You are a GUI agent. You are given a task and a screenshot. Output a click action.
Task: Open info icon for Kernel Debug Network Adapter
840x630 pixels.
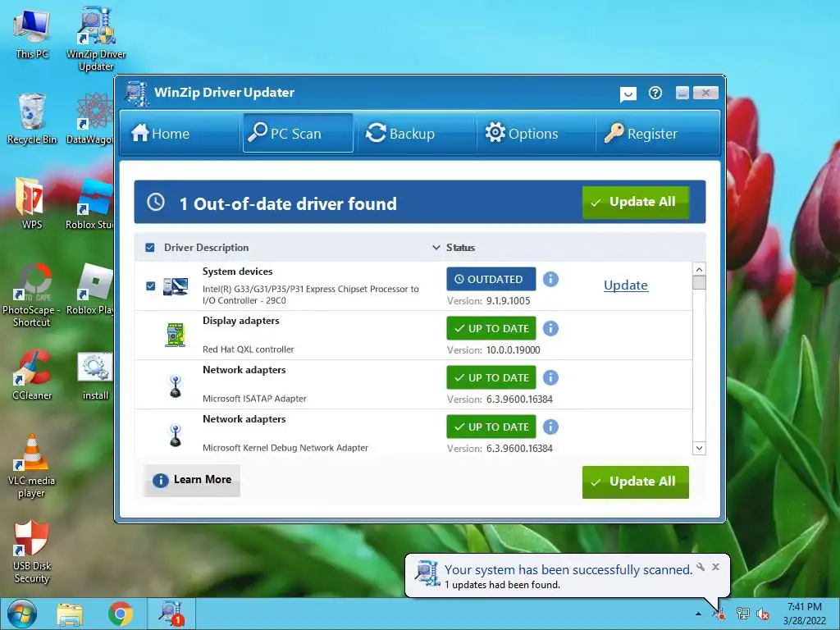(550, 427)
